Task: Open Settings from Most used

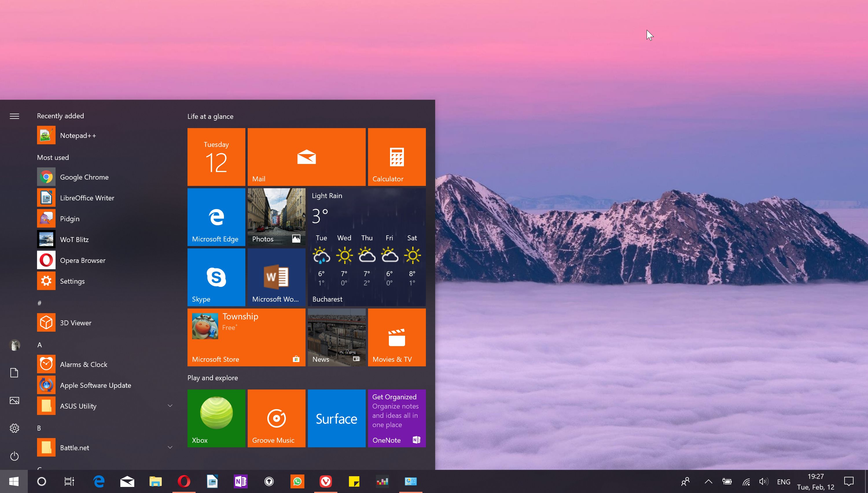Action: pyautogui.click(x=72, y=281)
